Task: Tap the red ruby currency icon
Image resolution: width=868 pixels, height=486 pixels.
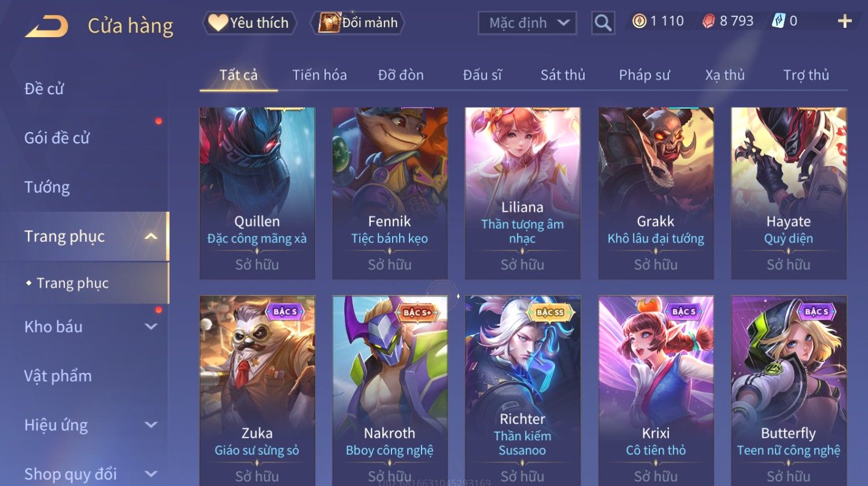Action: (x=708, y=21)
